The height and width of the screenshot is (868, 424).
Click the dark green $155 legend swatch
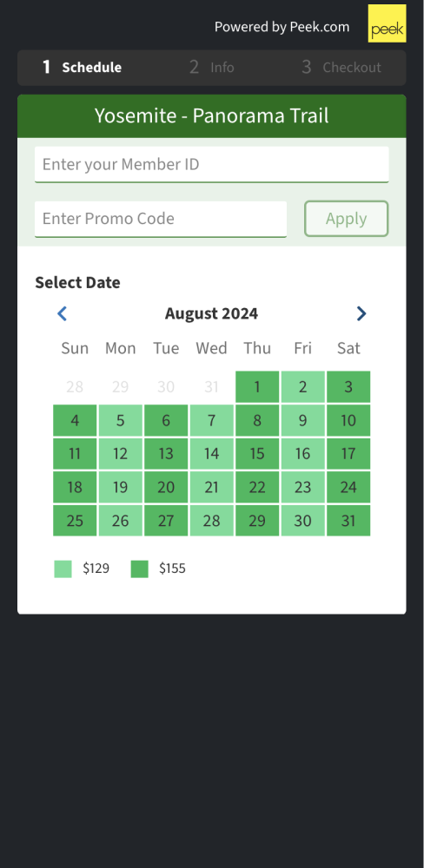pos(140,569)
